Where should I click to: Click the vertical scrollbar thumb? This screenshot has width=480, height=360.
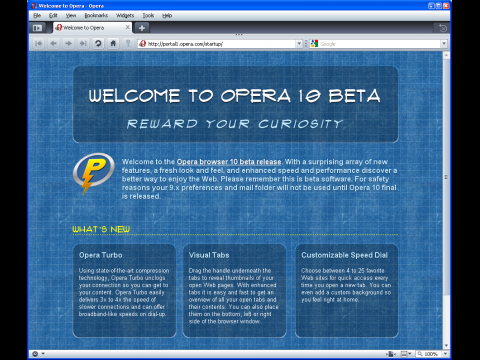click(446, 177)
